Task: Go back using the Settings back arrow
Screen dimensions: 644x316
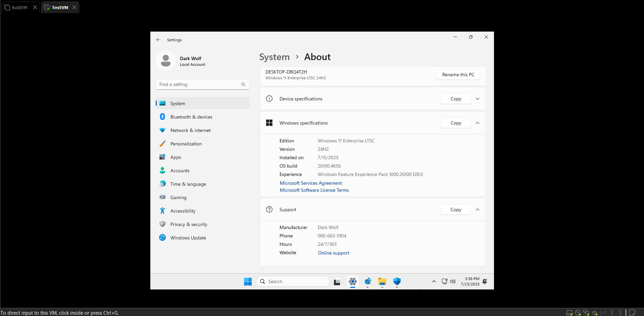Action: pos(158,40)
